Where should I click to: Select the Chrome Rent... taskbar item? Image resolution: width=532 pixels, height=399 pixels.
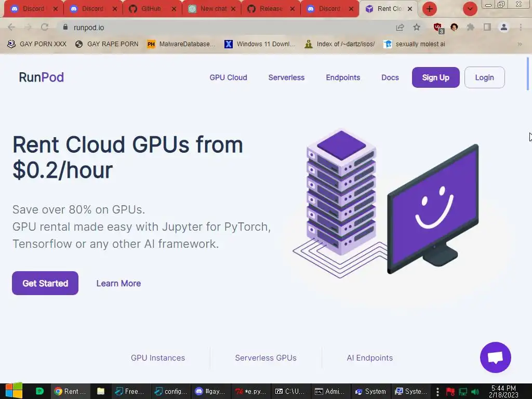(x=71, y=391)
